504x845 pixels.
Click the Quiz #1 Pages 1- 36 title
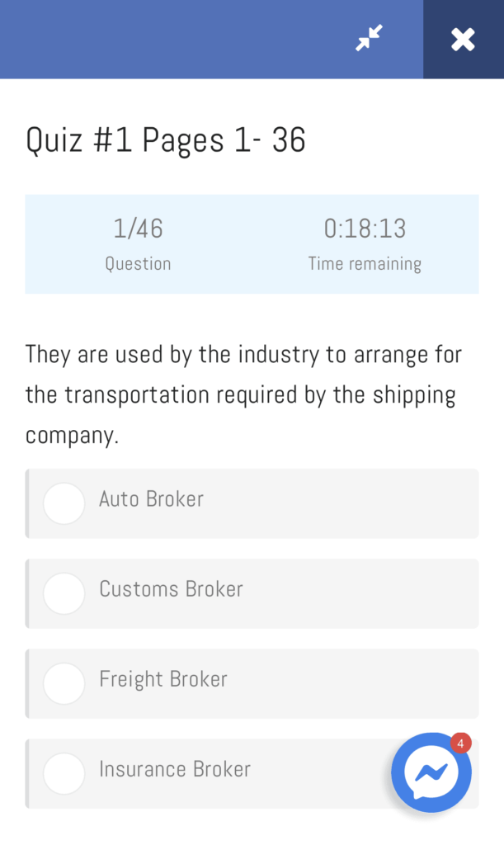coord(166,140)
